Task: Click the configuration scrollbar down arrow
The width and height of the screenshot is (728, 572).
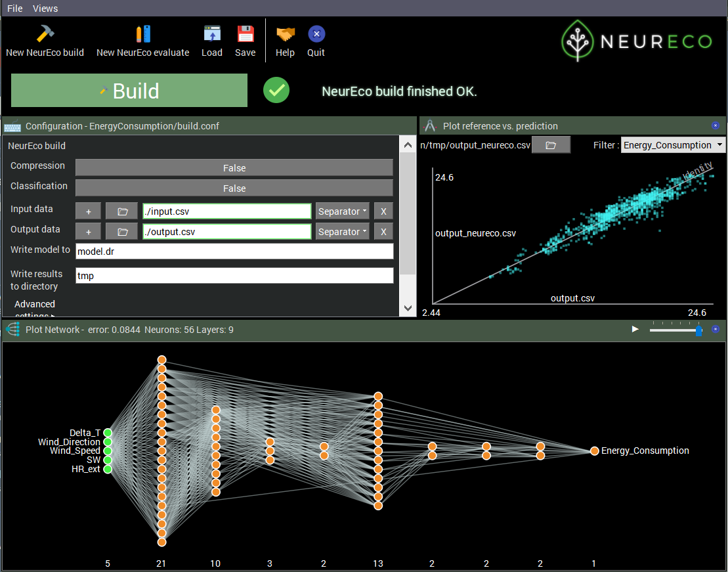Action: point(408,308)
